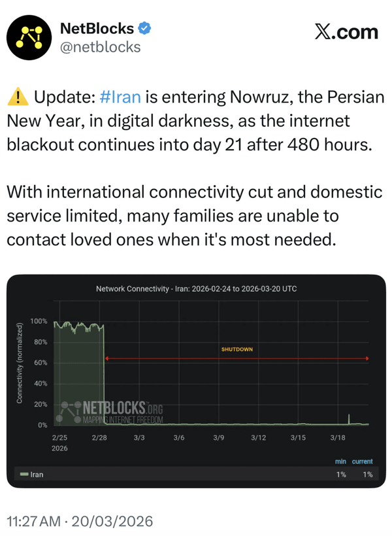
Task: Click the connectivity spike near 3/18
Action: tap(350, 418)
